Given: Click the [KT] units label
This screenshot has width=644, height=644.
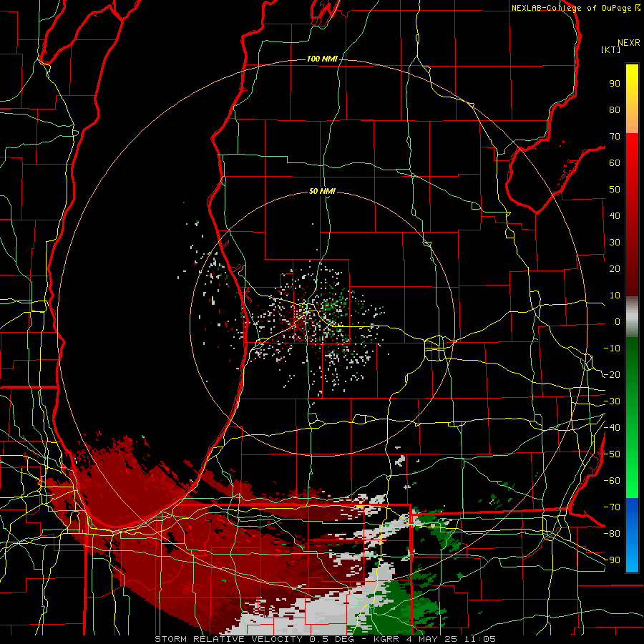Looking at the screenshot, I should point(611,49).
